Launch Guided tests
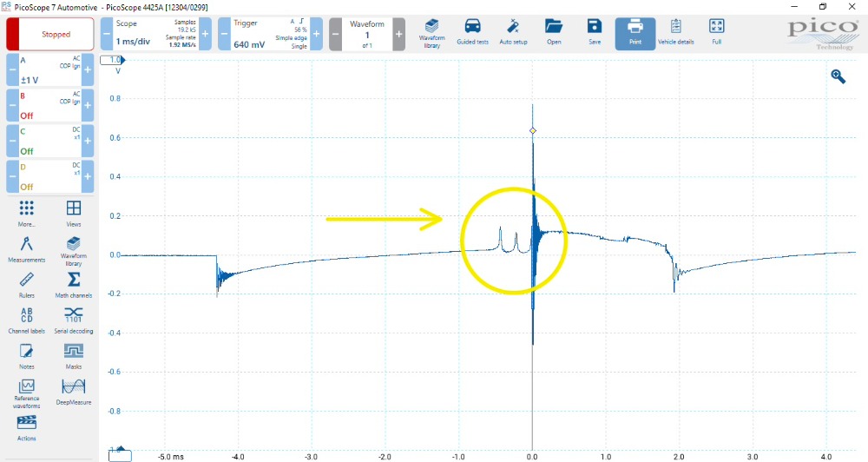Viewport: 868px width, 462px height. click(472, 32)
